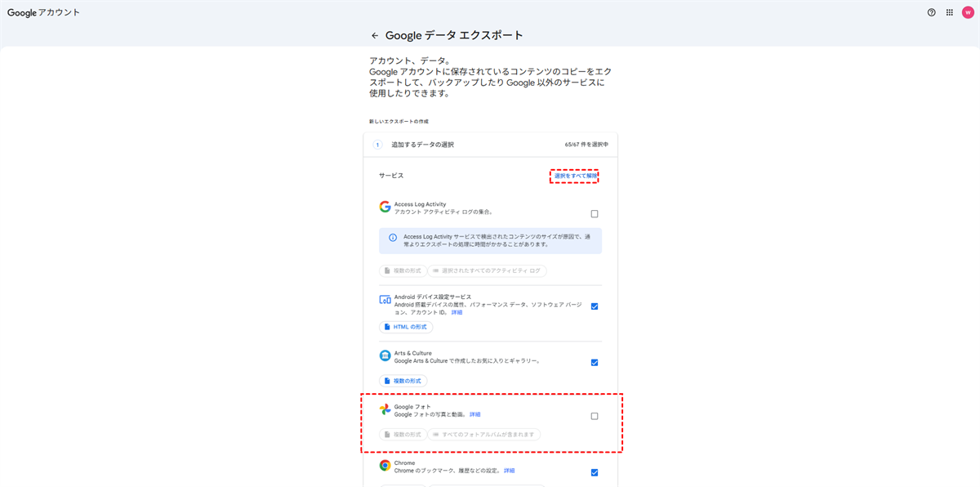The width and height of the screenshot is (980, 487).
Task: Click the info icon in the blue notice
Action: (393, 238)
